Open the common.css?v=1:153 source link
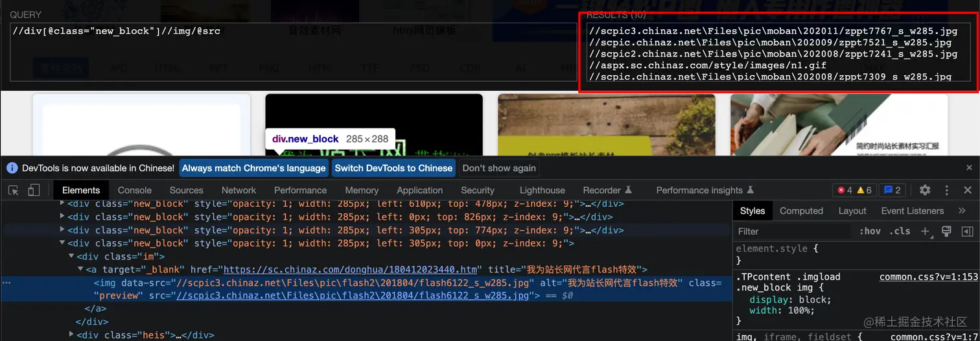This screenshot has height=341, width=980. click(929, 277)
